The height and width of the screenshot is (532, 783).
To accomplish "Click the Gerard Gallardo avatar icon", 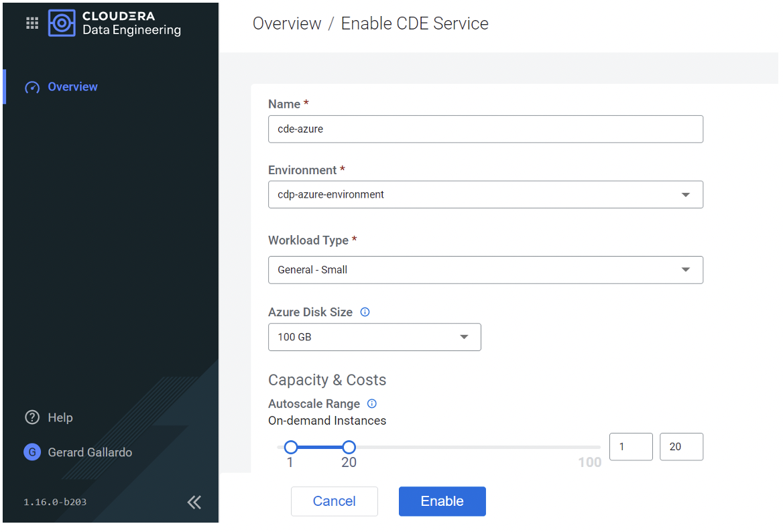I will tap(32, 452).
